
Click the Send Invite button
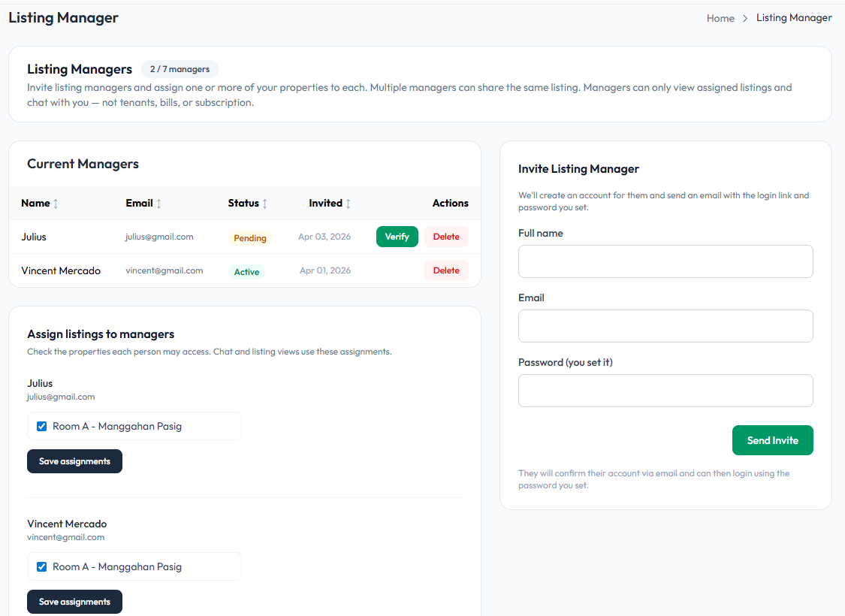(772, 440)
